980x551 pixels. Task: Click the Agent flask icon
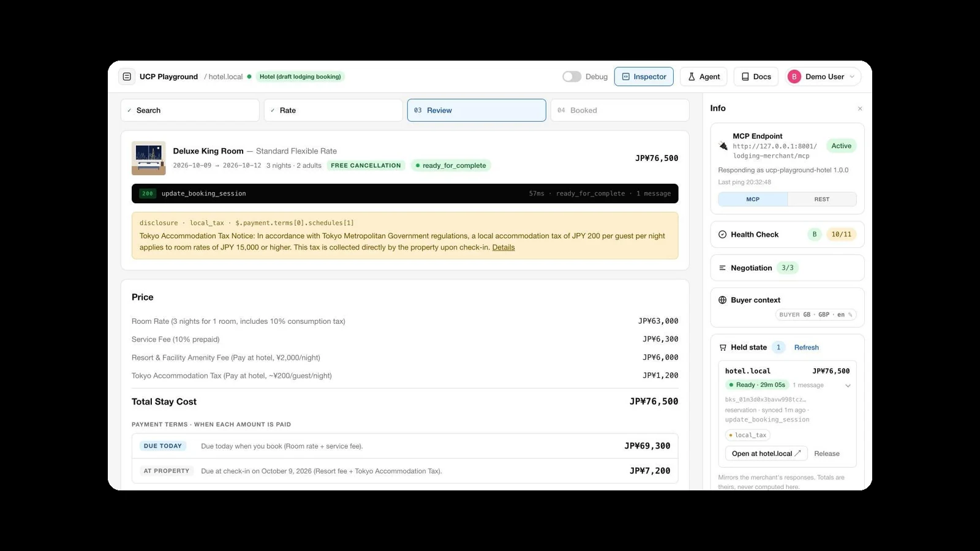pyautogui.click(x=692, y=77)
